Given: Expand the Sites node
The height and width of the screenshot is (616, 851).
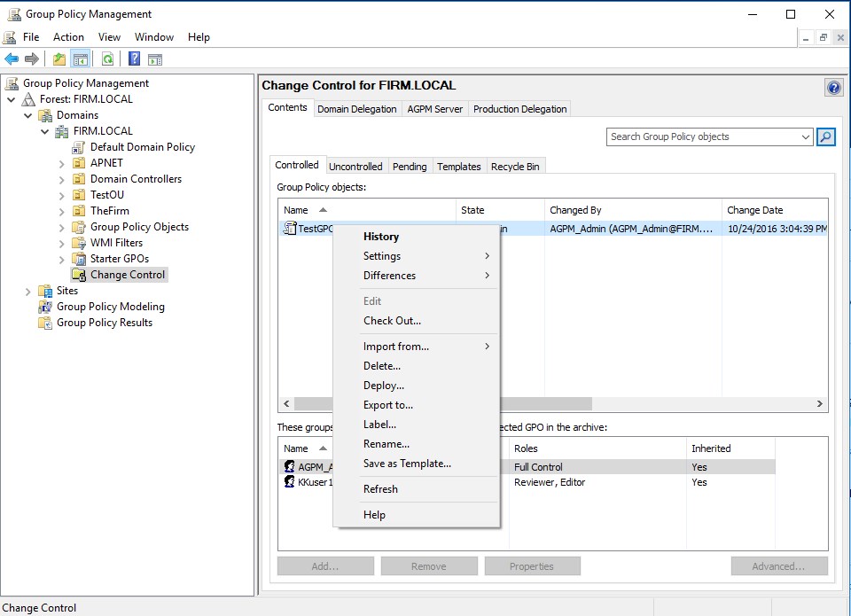Looking at the screenshot, I should click(28, 292).
